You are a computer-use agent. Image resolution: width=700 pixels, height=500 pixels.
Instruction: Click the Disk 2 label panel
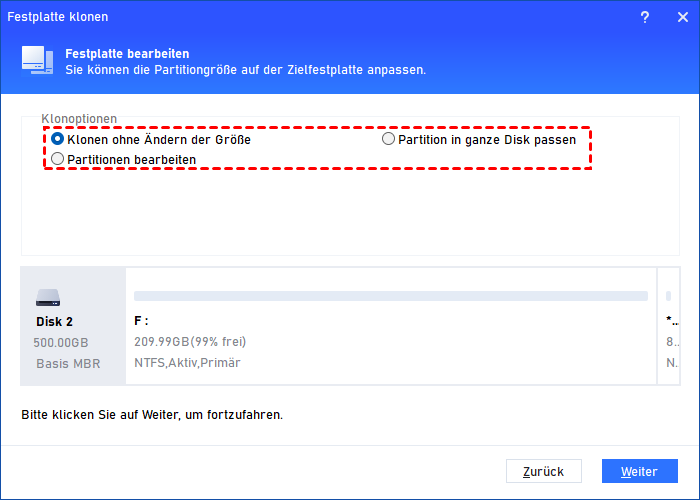point(73,326)
